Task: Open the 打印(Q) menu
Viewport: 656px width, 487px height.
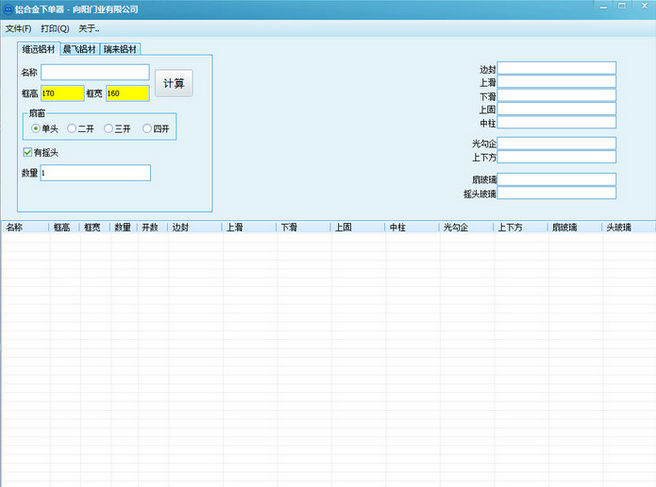Action: click(54, 28)
